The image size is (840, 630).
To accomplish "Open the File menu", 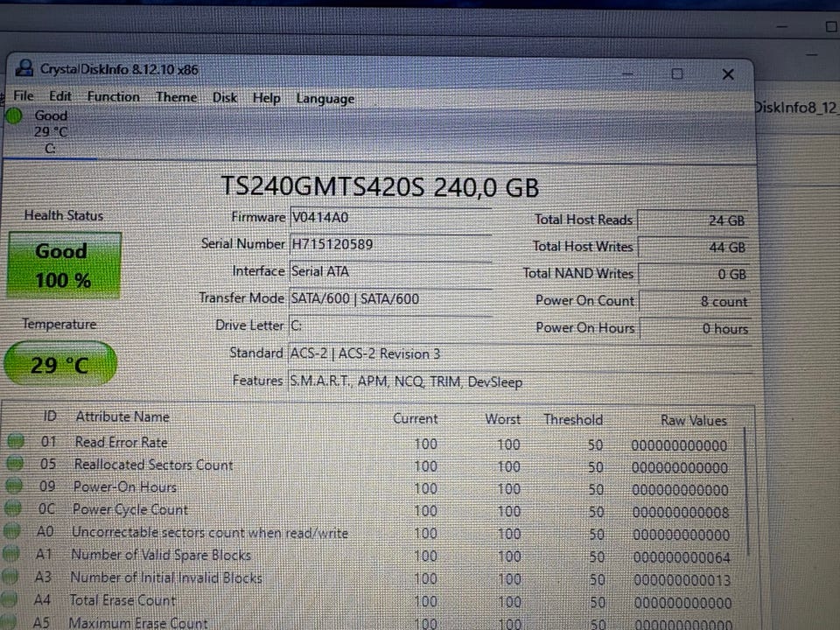I will (x=23, y=96).
